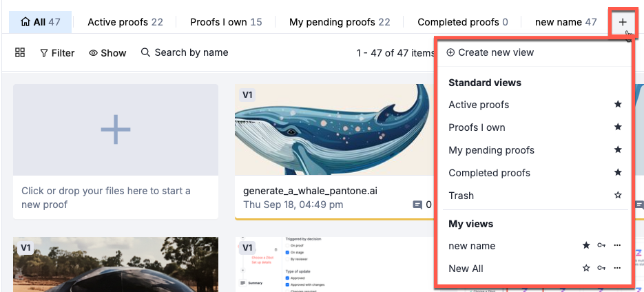644x292 pixels.
Task: Open My pending proofs tab
Action: click(x=340, y=22)
